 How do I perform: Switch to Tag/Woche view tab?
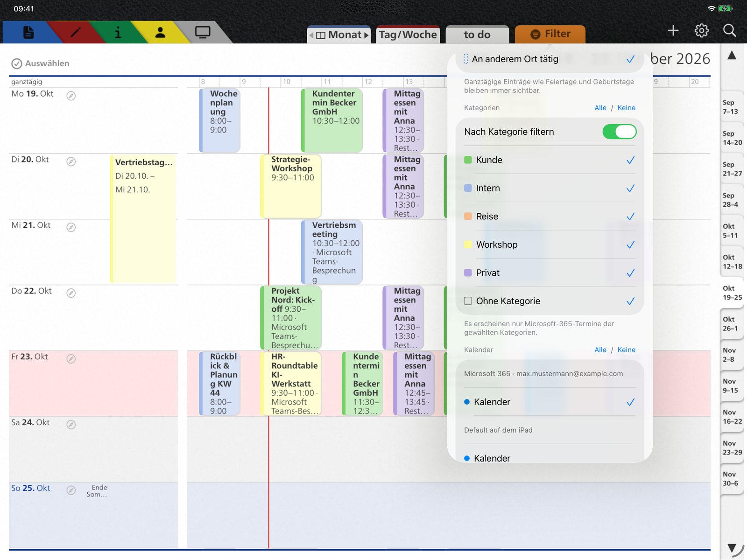(x=408, y=35)
